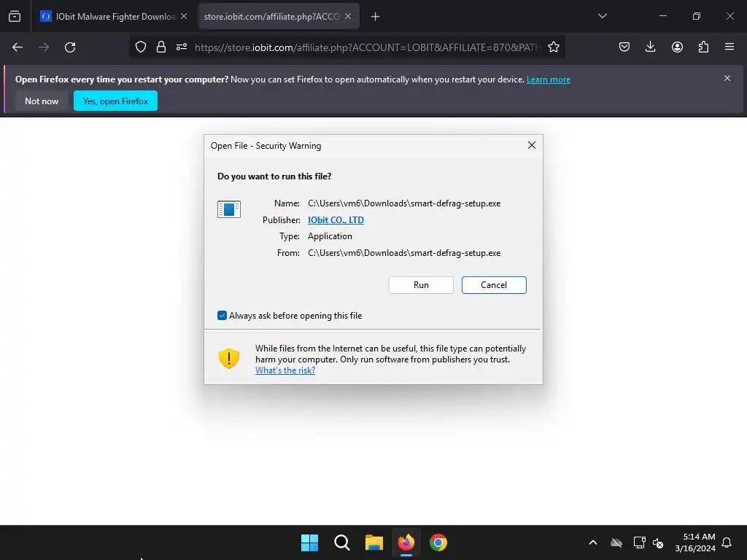Go back with the back arrow
The height and width of the screenshot is (560, 747).
[18, 47]
